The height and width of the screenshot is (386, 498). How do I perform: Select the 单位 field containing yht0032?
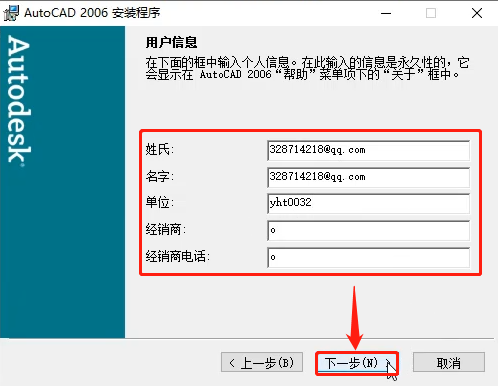(369, 204)
